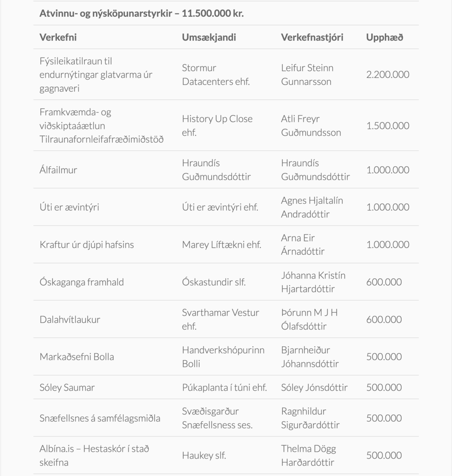Click the Álfailmur project name

tap(58, 170)
